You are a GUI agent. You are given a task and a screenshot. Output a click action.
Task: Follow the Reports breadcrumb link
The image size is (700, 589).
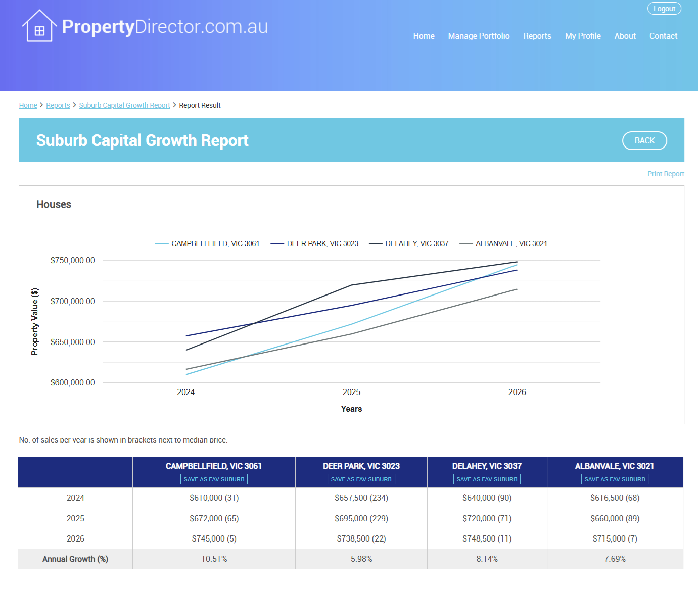[x=58, y=105]
